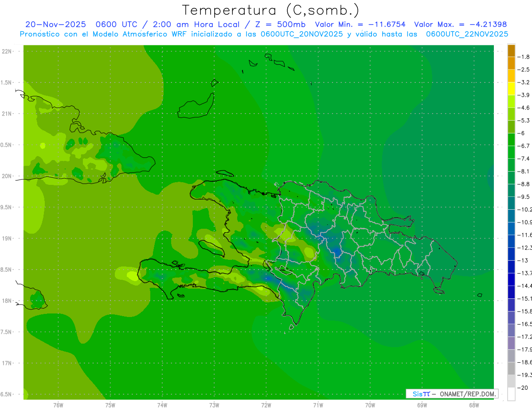Click the '-20' colorbar value

524,388
